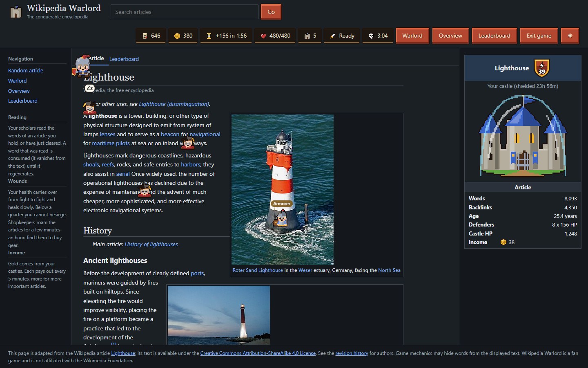
Task: Follow the Lighthouse (disambiguation) link
Action: tap(174, 104)
